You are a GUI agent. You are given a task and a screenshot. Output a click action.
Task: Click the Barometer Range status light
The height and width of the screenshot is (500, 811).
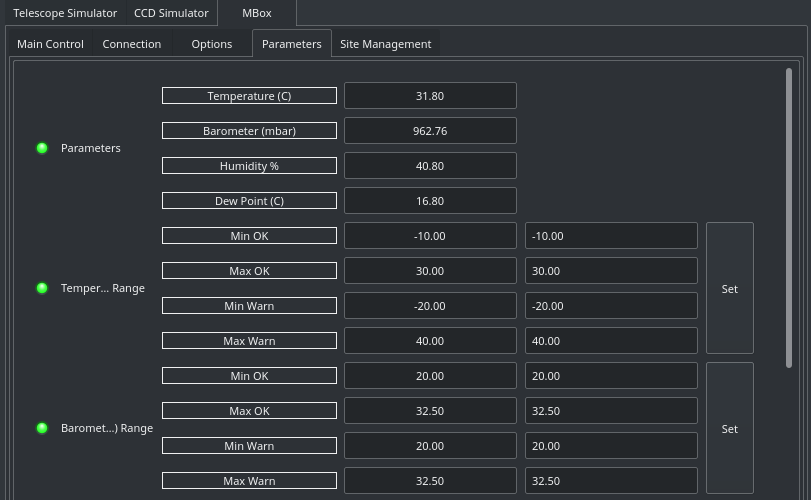click(x=42, y=428)
